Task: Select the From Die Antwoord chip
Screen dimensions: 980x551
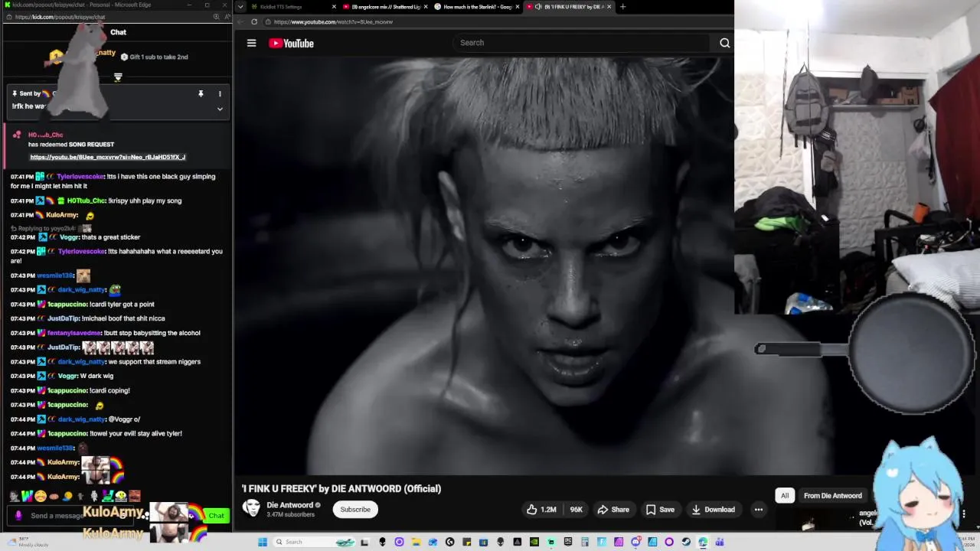Action: (833, 496)
